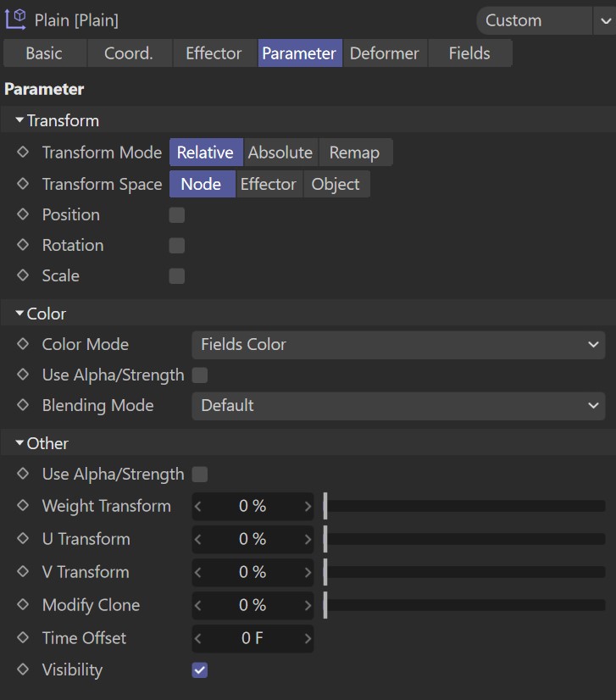Image resolution: width=616 pixels, height=700 pixels.
Task: Click keyframe diamond next to Transform Space
Action: tap(23, 185)
